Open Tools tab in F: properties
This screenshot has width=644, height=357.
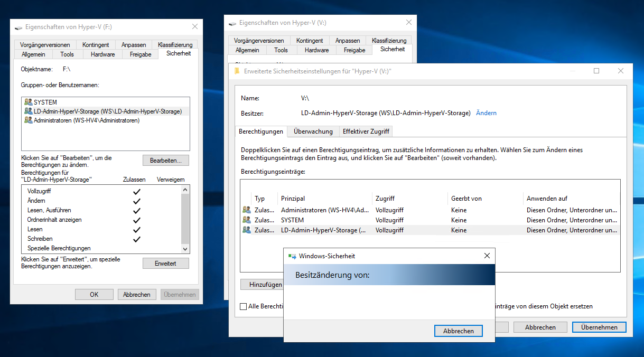pyautogui.click(x=67, y=54)
